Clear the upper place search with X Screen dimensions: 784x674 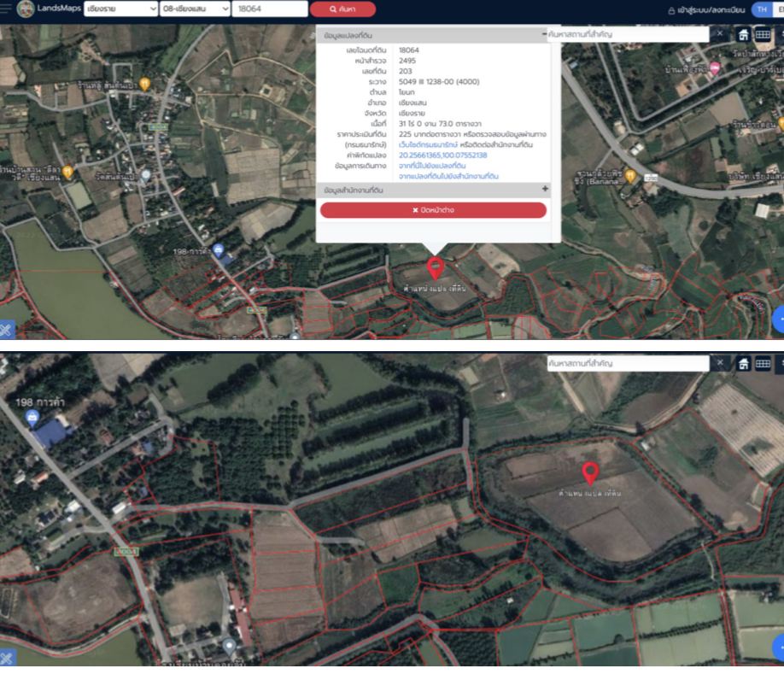coord(720,34)
